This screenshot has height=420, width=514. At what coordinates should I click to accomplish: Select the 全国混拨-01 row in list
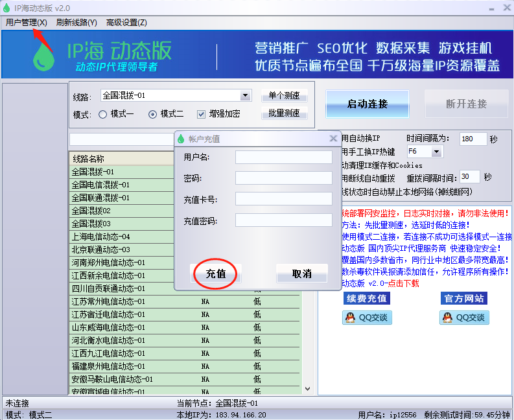pyautogui.click(x=122, y=172)
